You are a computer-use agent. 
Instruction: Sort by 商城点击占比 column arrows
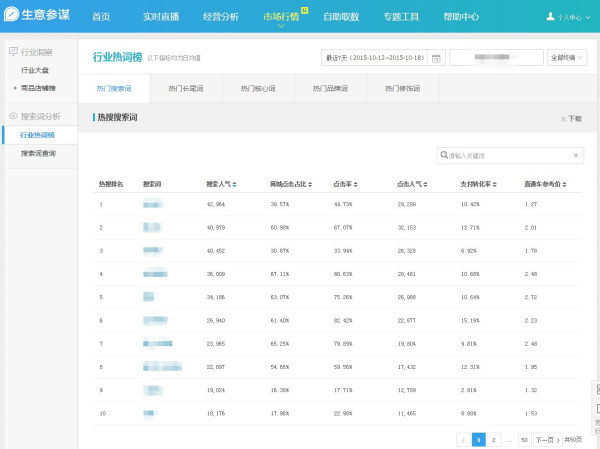[x=310, y=184]
